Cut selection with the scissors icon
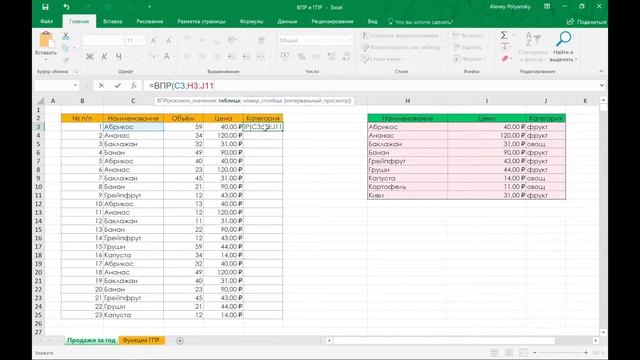Image resolution: width=640 pixels, height=360 pixels. (x=66, y=36)
